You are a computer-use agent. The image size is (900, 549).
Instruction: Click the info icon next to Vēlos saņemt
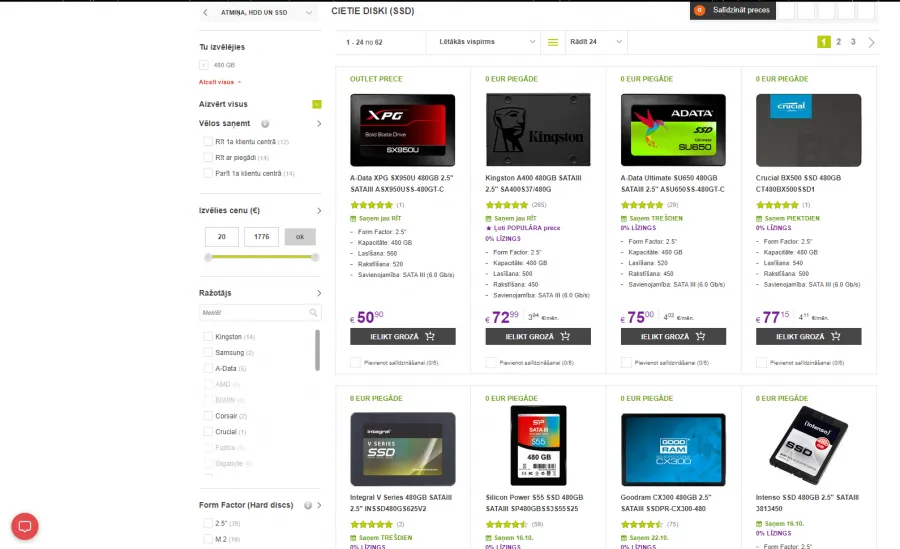pyautogui.click(x=265, y=123)
